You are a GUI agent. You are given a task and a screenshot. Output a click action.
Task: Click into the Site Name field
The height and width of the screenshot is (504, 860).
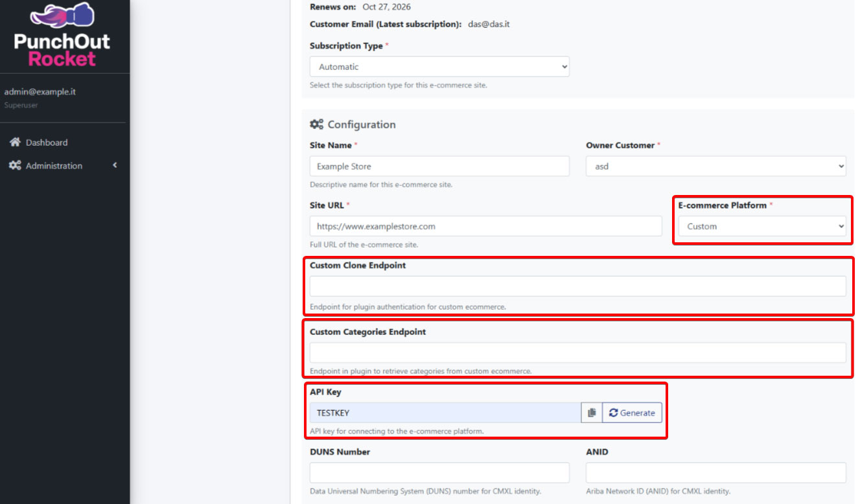(x=439, y=166)
